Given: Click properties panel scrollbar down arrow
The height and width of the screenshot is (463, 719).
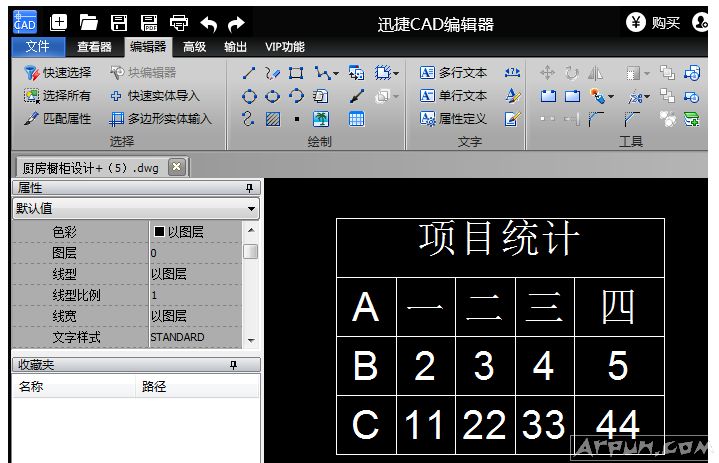Looking at the screenshot, I should tap(251, 341).
